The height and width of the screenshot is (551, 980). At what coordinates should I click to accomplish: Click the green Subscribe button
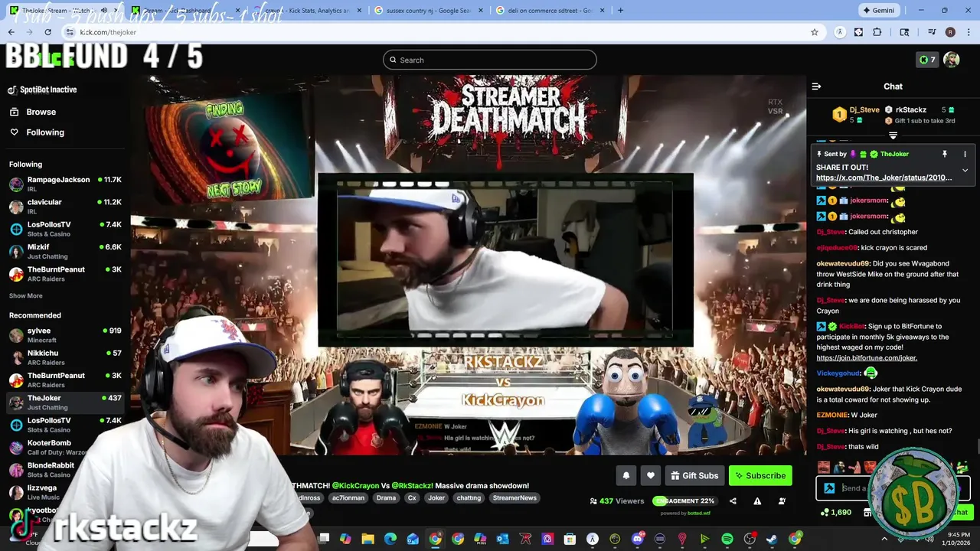pos(760,475)
